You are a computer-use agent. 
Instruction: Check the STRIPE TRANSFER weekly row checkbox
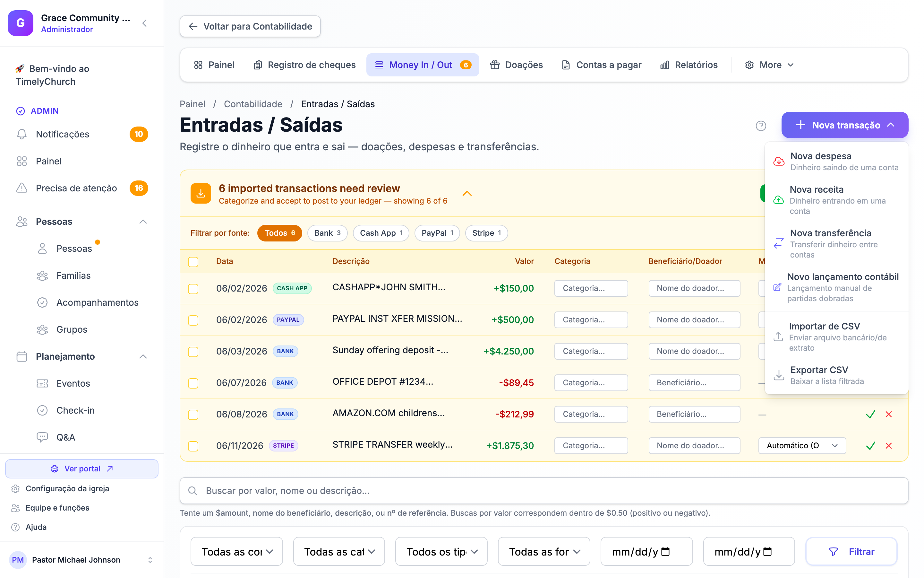[x=193, y=446]
